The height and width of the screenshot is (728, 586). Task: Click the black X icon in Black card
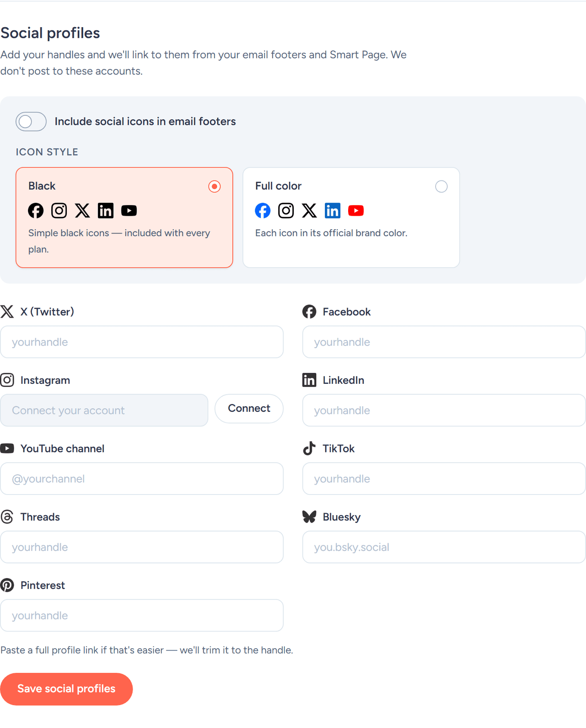click(x=82, y=211)
